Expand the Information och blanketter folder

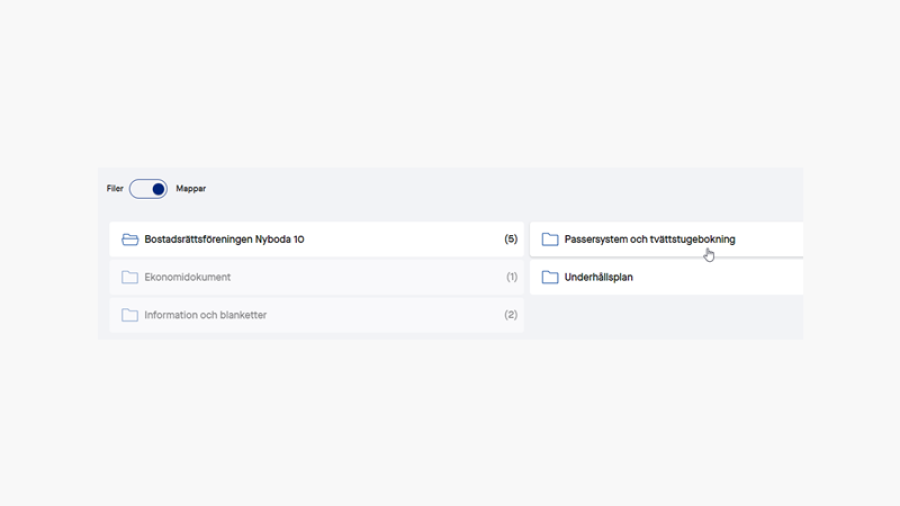pyautogui.click(x=316, y=315)
